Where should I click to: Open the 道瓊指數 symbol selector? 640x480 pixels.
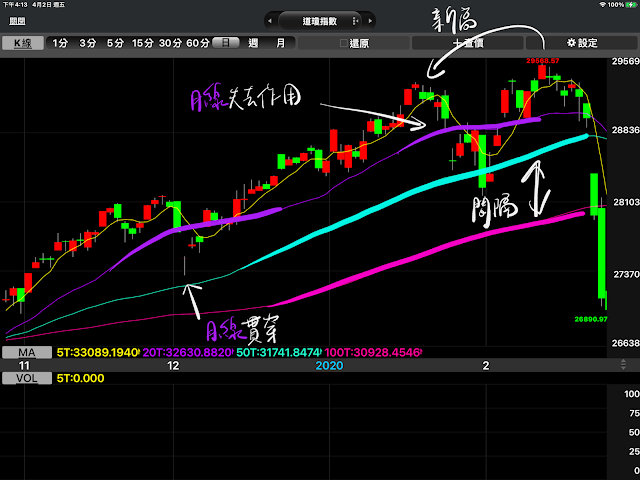[x=320, y=21]
